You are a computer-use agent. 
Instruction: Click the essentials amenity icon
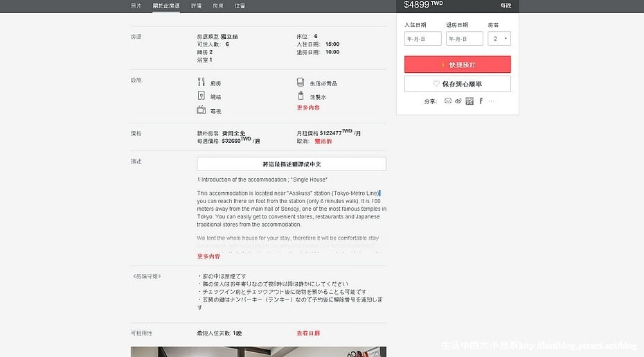tap(301, 82)
